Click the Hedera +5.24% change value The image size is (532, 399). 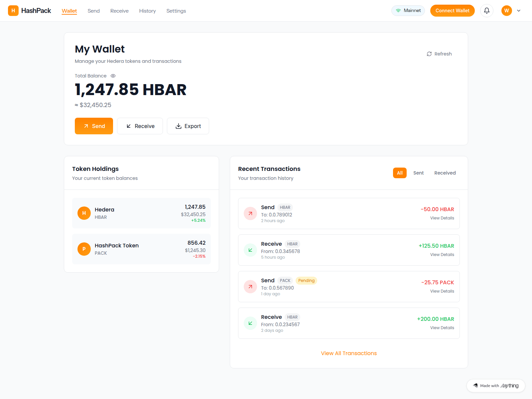(x=199, y=220)
